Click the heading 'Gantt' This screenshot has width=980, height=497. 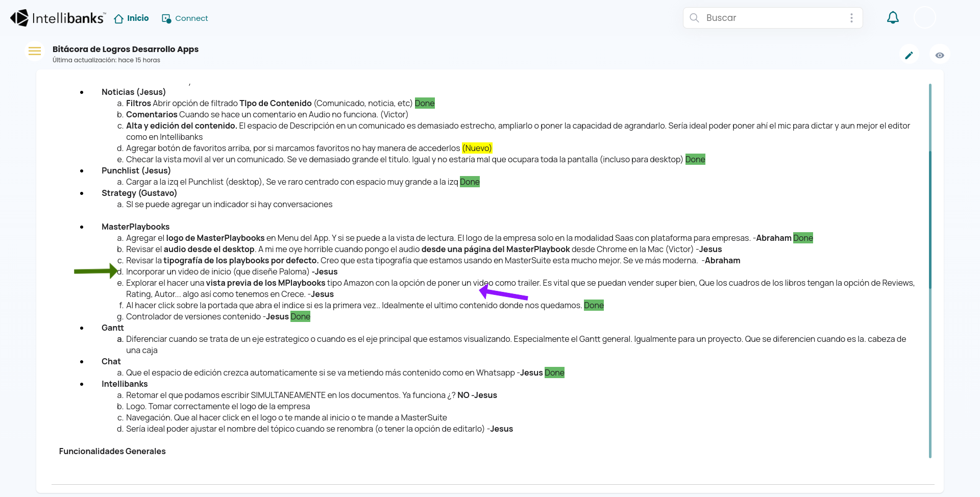(x=113, y=328)
